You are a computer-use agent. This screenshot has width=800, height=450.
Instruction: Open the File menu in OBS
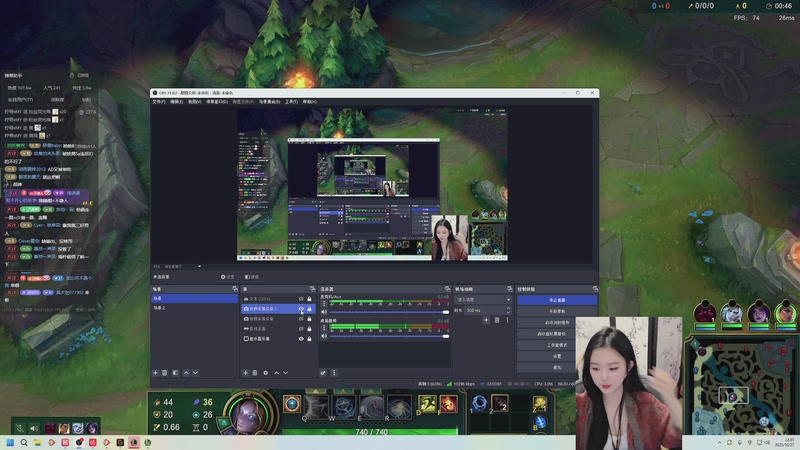tap(159, 102)
